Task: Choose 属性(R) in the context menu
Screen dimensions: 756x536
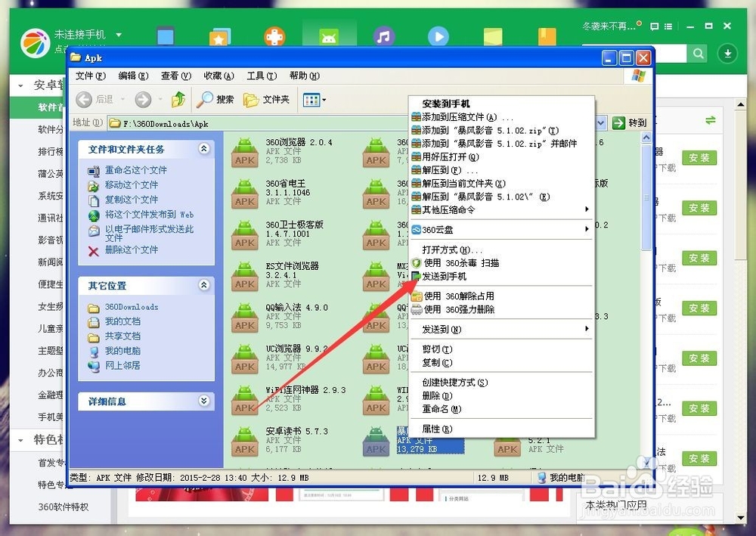Action: click(501, 429)
